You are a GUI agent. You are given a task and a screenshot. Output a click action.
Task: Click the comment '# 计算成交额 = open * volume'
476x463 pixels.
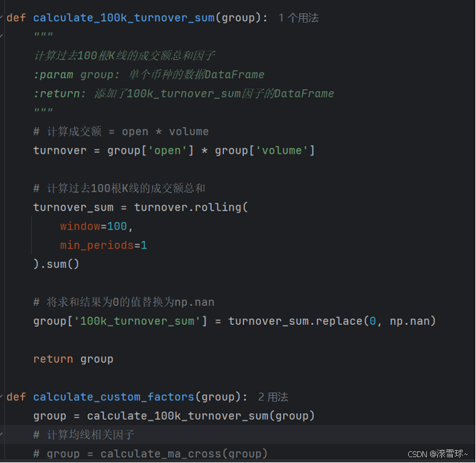121,132
